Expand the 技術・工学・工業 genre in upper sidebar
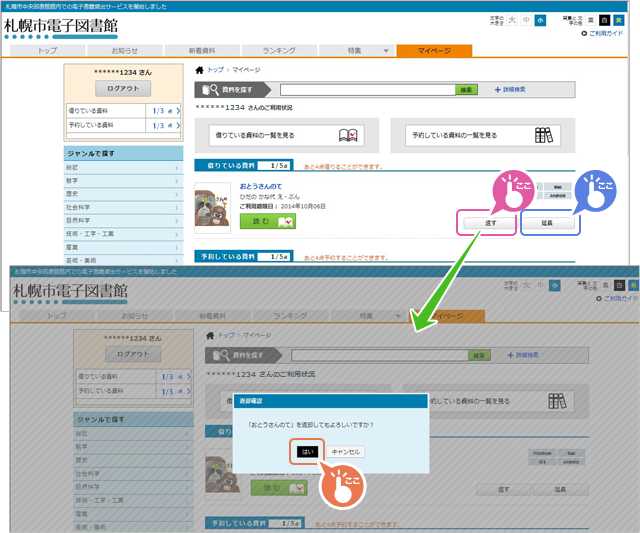Image resolution: width=640 pixels, height=533 pixels. 123,234
